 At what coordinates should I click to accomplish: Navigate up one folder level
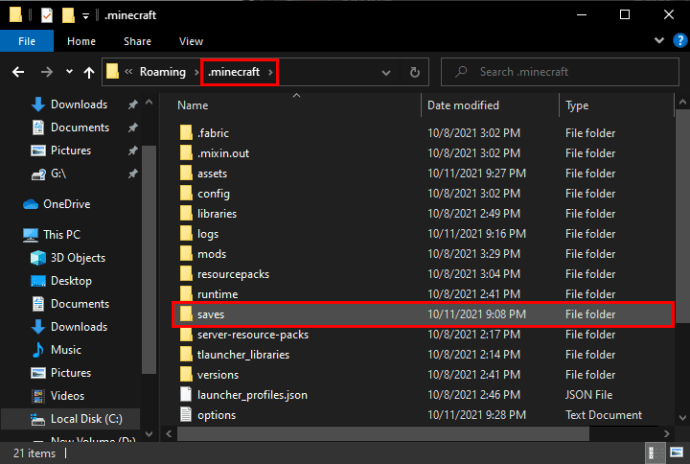(x=89, y=72)
